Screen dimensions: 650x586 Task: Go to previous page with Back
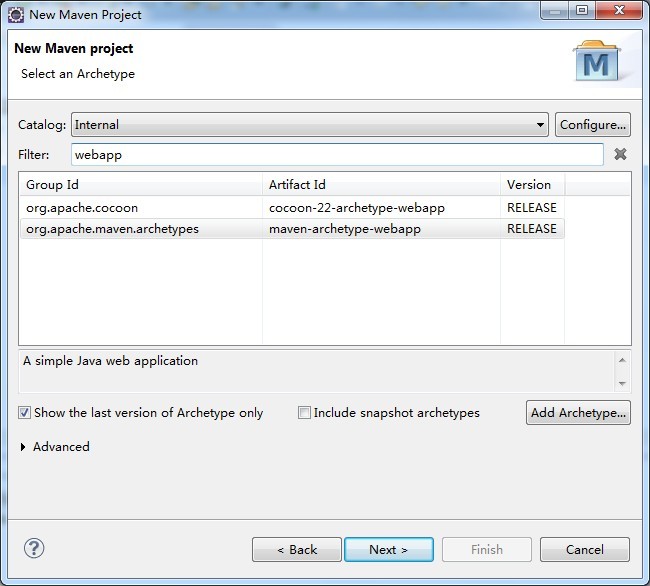[297, 550]
